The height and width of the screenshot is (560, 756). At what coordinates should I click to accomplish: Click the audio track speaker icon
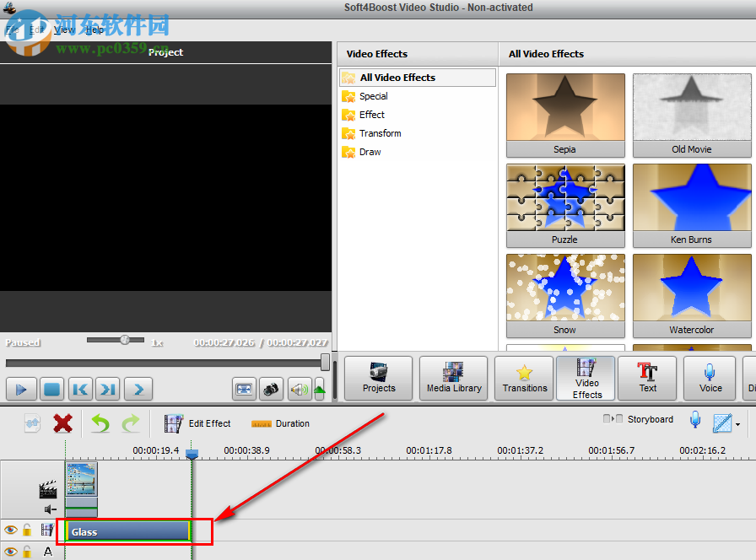(x=50, y=509)
